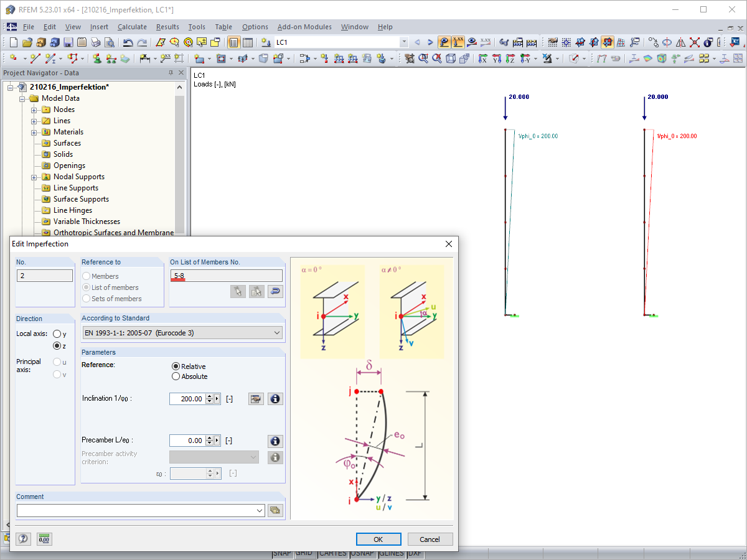Screen dimensions: 747x560
Task: Collapse the 210216_Imperfektion* root node
Action: [11, 87]
